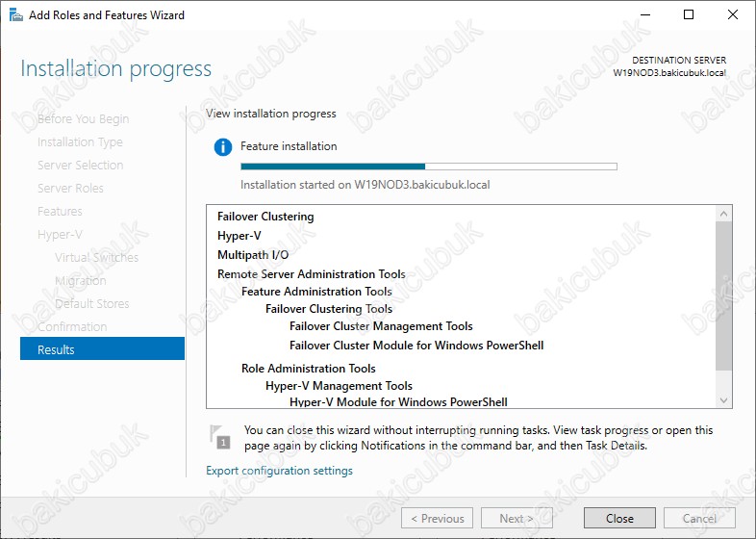The image size is (756, 539).
Task: Select Failover Cluster Management Tools entry
Action: pos(381,326)
